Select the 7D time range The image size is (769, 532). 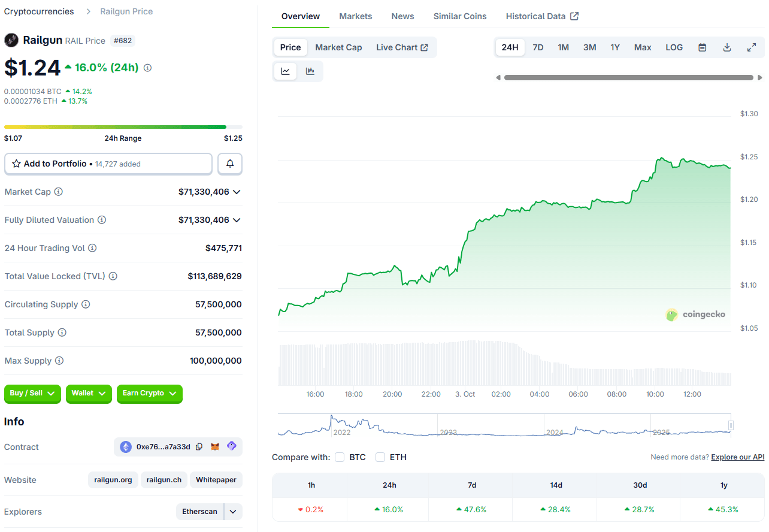538,47
